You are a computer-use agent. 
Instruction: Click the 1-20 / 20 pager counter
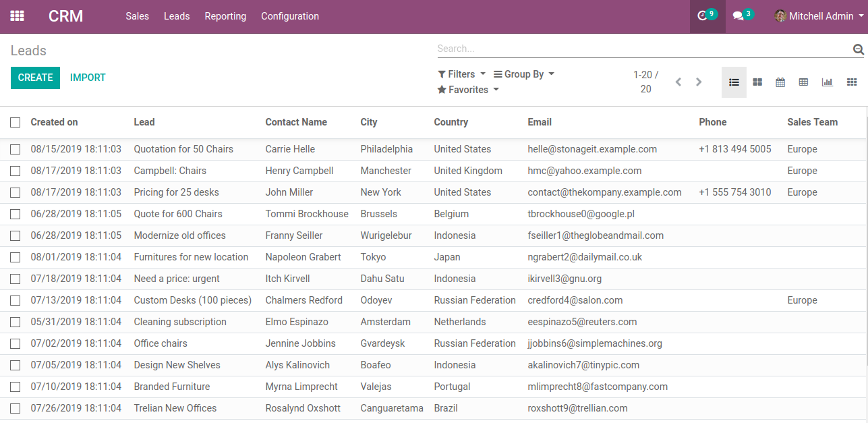[x=645, y=82]
